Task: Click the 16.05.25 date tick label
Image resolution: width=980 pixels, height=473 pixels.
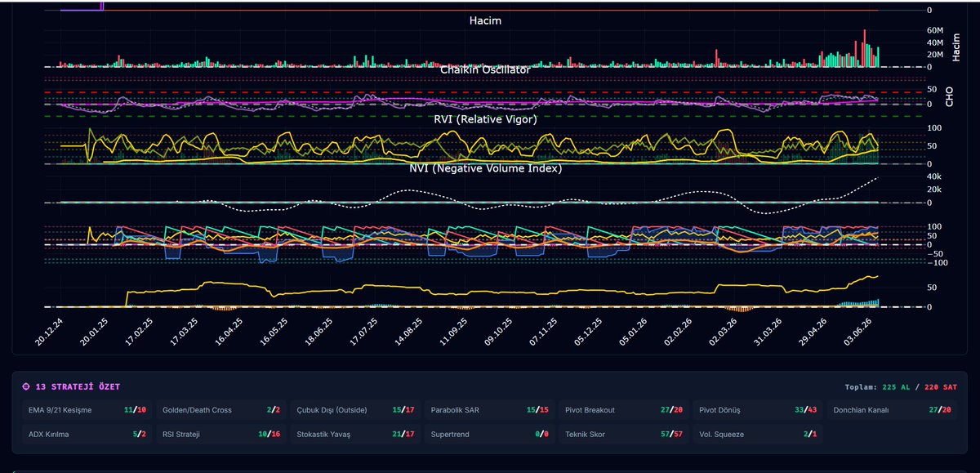Action: (x=274, y=332)
